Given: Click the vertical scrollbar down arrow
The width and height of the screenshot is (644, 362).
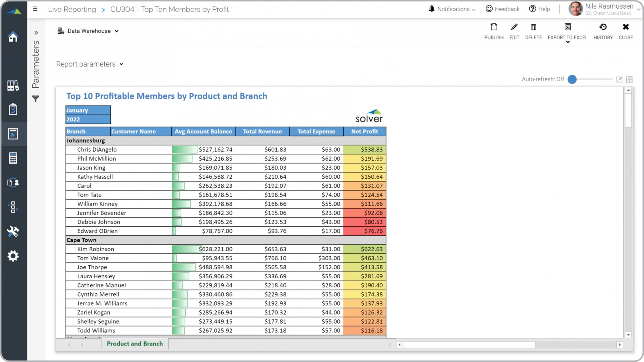Looking at the screenshot, I should (628, 335).
